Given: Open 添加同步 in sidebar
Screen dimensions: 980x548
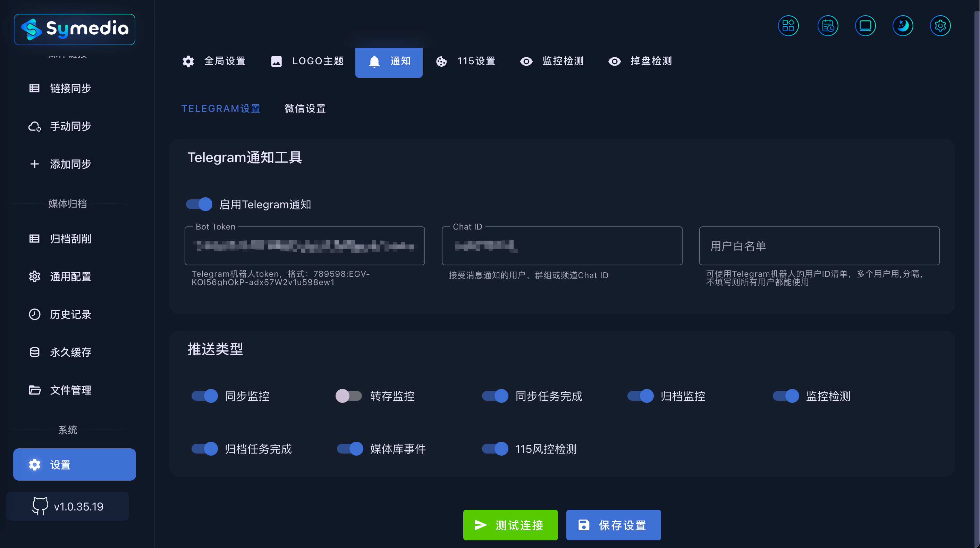Looking at the screenshot, I should (74, 164).
